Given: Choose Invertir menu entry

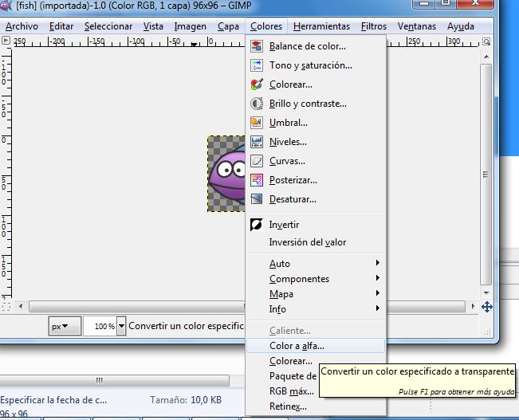Looking at the screenshot, I should point(316,225).
